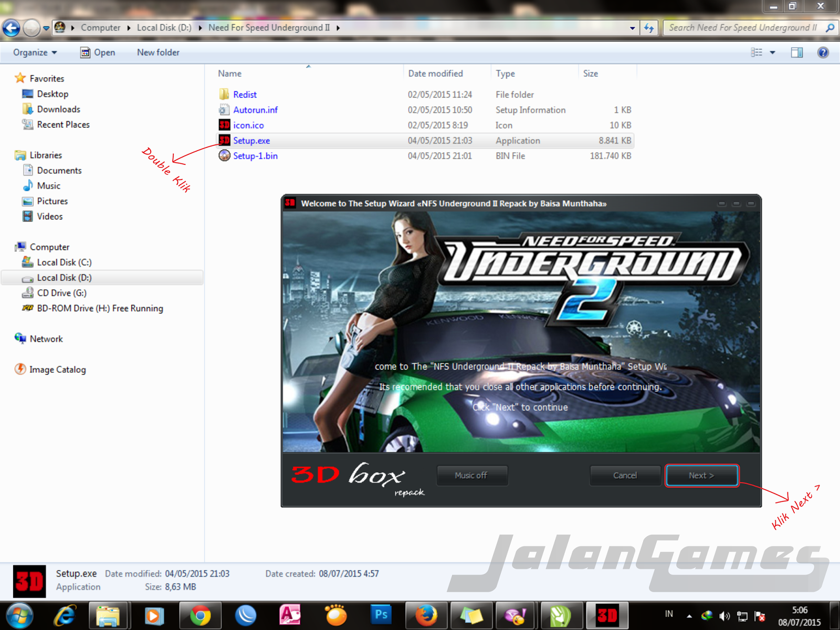Click the Forward navigation arrow in Explorer
Screen dimensions: 840x630
(x=31, y=28)
